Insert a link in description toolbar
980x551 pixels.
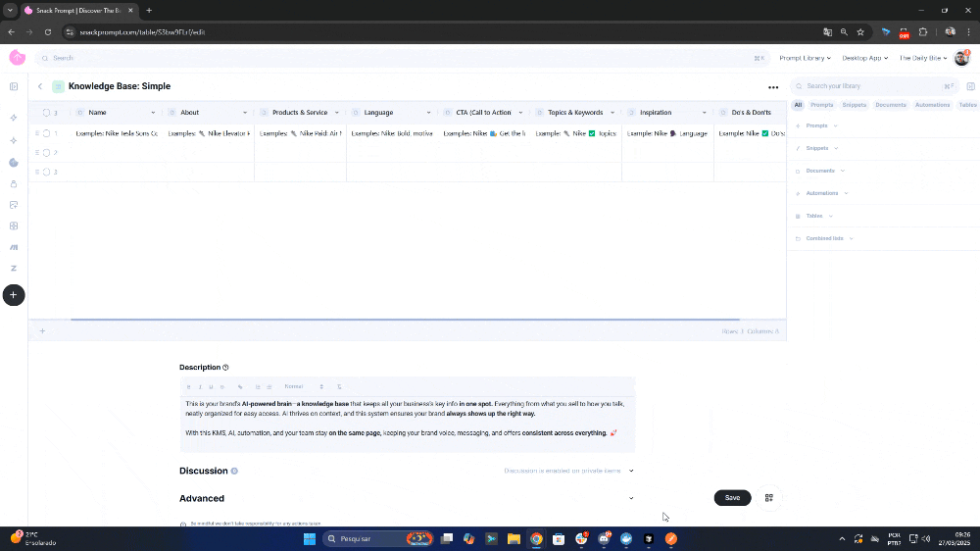click(240, 387)
